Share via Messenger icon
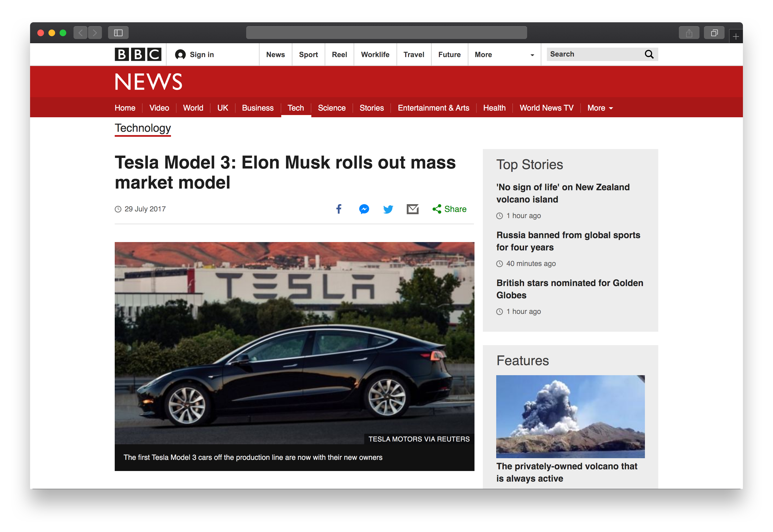 click(364, 209)
